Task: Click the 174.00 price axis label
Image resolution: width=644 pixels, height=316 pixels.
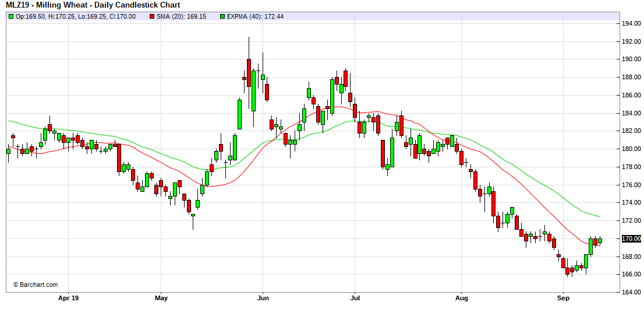Action: tap(632, 203)
